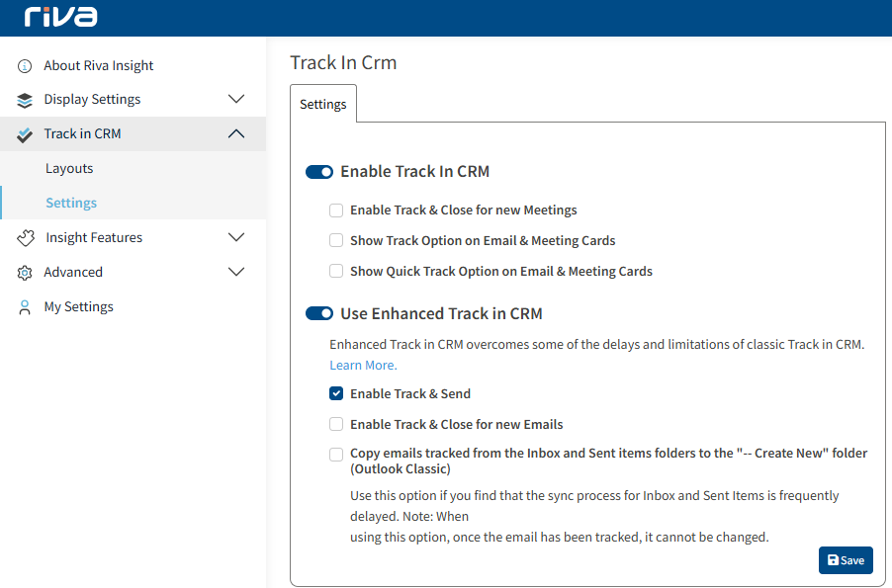Disable the Use Enhanced Track in CRM switch
892x588 pixels.
pyautogui.click(x=319, y=313)
